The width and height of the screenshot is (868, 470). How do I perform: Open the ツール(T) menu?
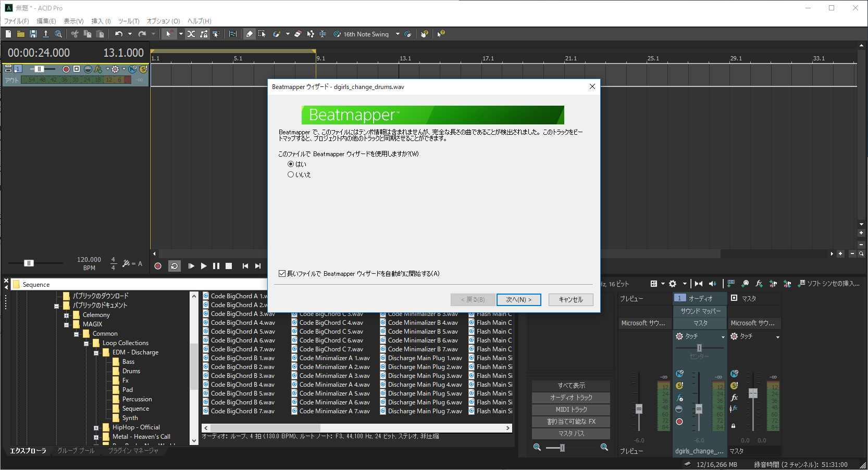[129, 21]
